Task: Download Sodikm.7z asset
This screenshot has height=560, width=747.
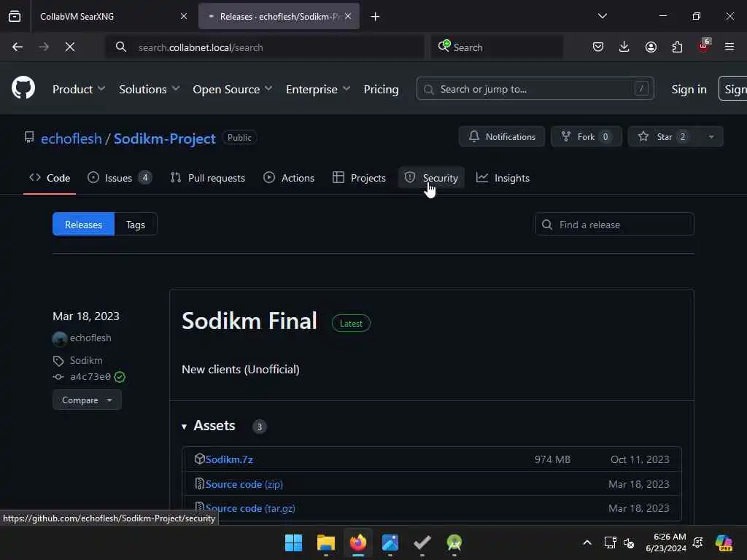Action: (x=229, y=459)
